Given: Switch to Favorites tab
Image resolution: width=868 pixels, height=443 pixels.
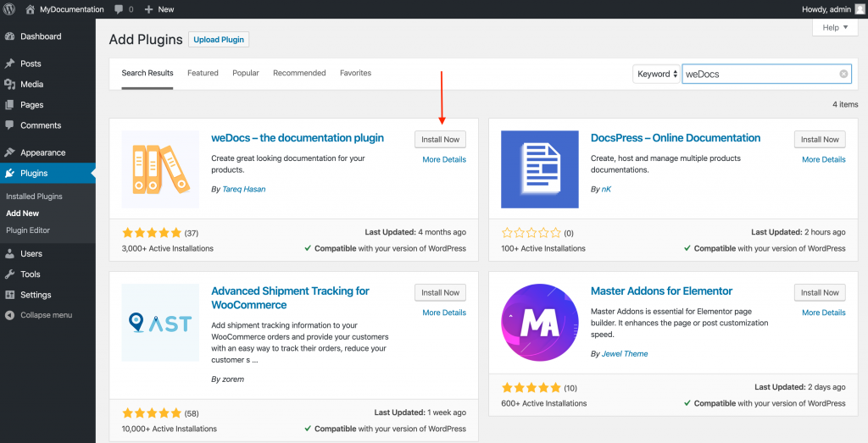Looking at the screenshot, I should (x=355, y=73).
